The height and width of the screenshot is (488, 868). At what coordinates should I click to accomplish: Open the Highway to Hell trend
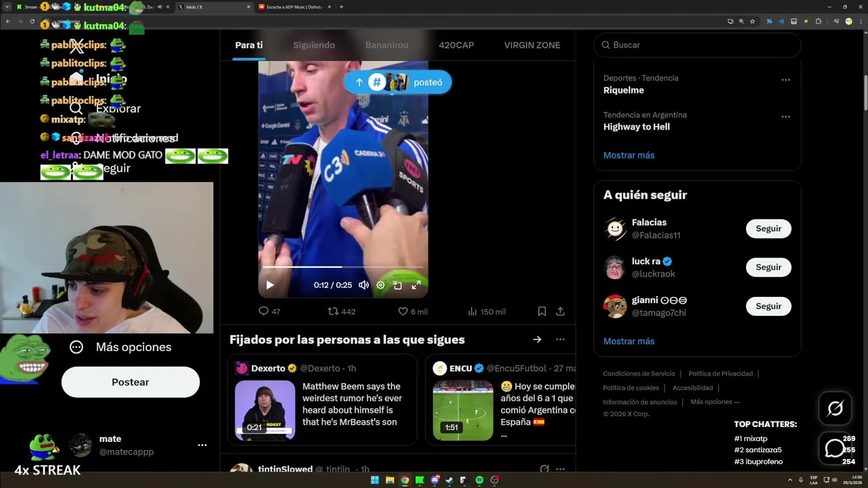click(637, 127)
